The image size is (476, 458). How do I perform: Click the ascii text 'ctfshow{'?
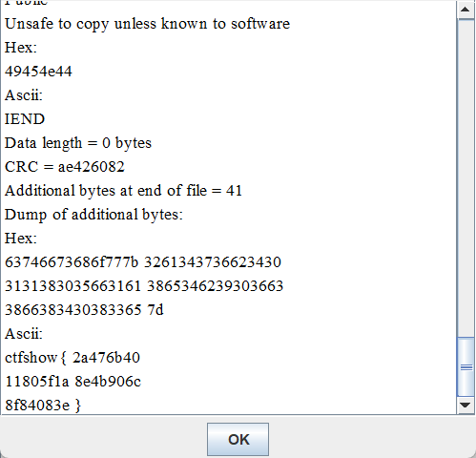tap(35, 358)
